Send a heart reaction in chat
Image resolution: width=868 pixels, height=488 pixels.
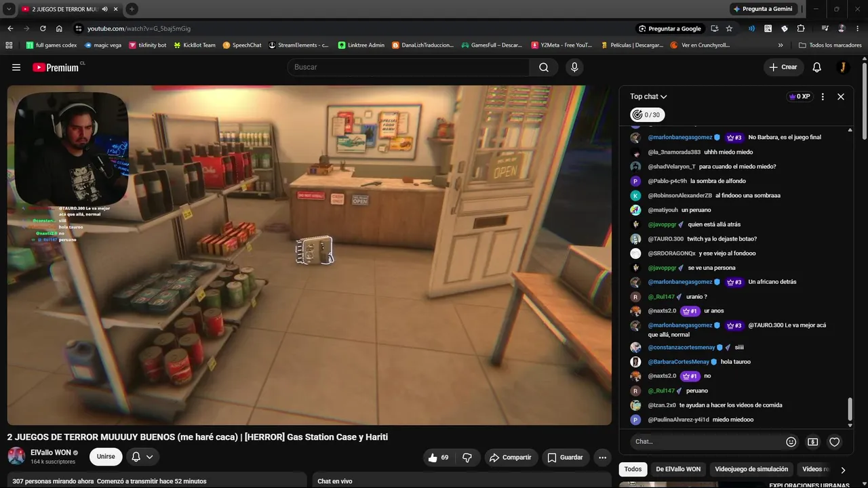[x=835, y=442]
